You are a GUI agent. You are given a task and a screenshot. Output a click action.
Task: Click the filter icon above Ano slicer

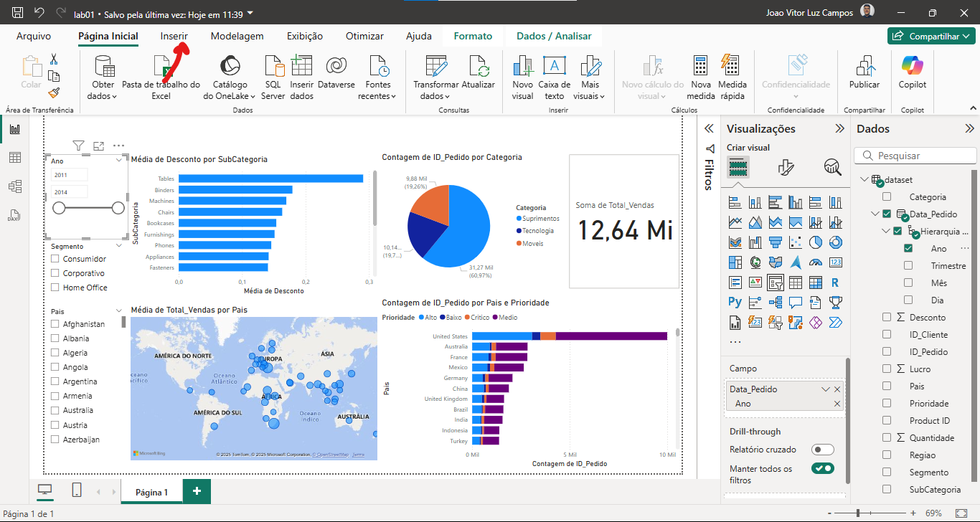coord(79,146)
